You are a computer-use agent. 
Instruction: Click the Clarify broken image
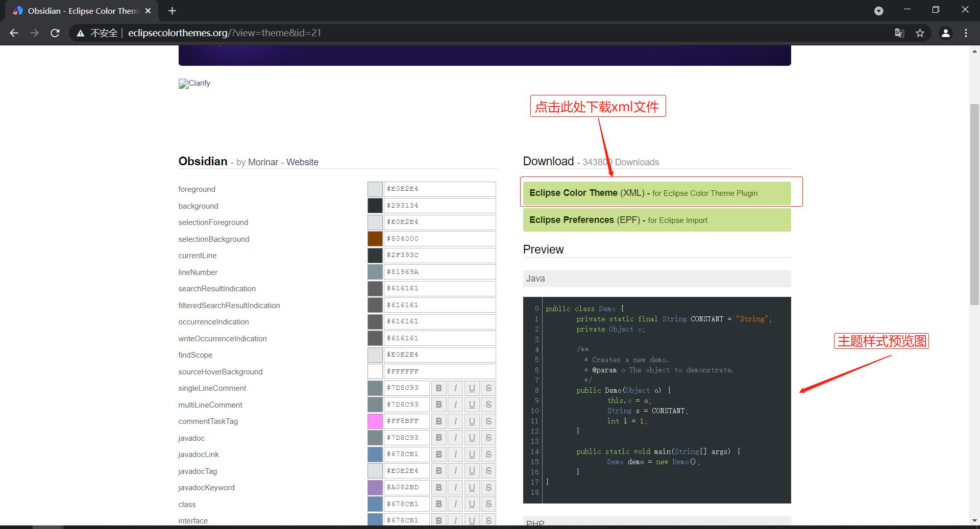[x=194, y=84]
